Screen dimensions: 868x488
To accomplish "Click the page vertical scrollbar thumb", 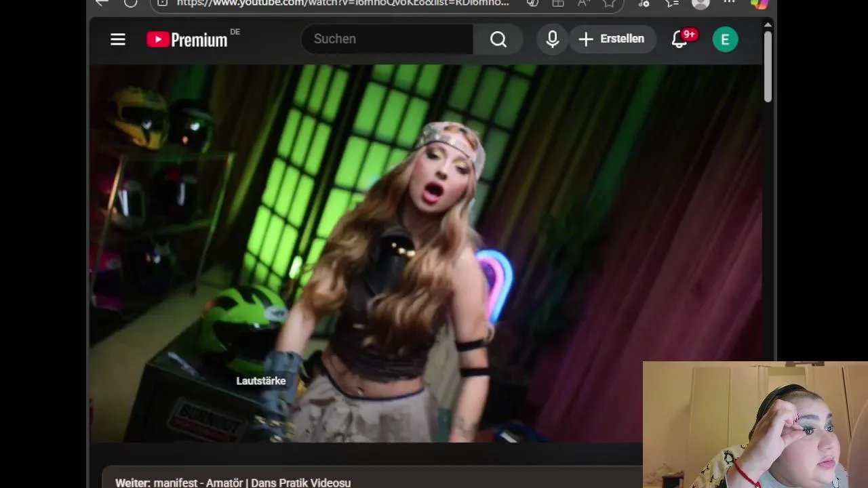I will click(768, 66).
